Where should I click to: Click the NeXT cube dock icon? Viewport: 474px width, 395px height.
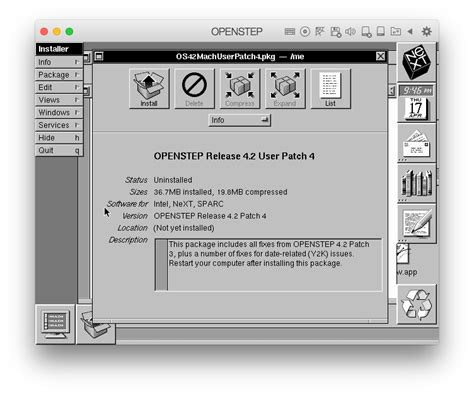[416, 62]
